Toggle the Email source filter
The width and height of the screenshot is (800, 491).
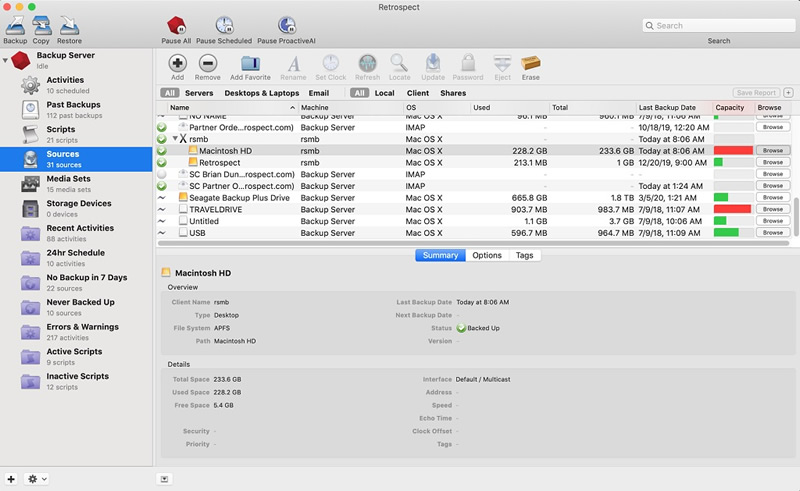318,93
